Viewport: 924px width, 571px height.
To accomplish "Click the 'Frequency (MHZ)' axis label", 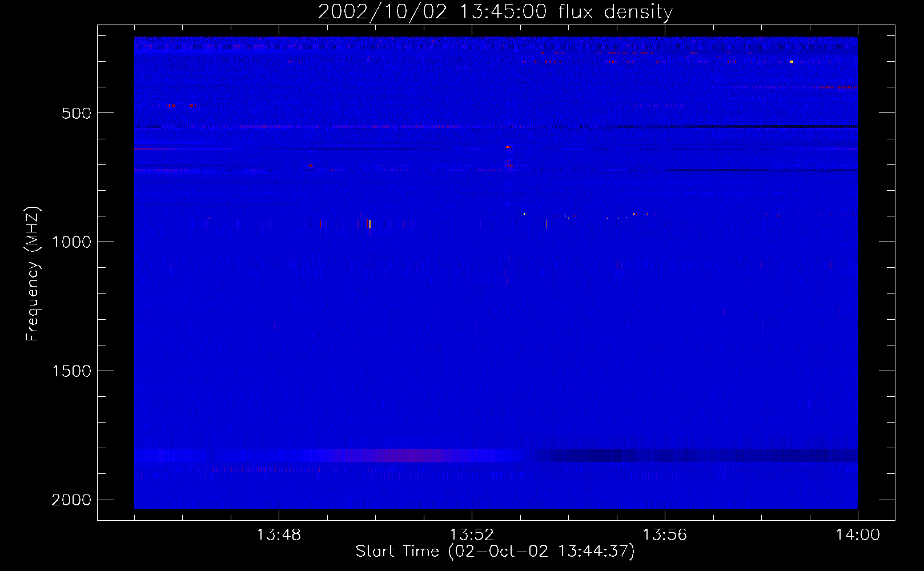I will coord(33,274).
